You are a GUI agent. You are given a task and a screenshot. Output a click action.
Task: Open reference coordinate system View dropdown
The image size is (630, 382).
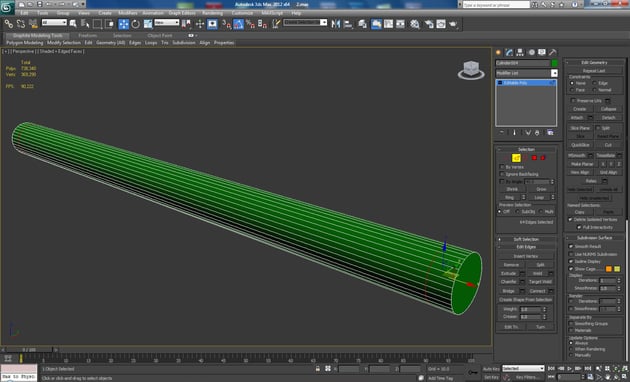tap(167, 23)
